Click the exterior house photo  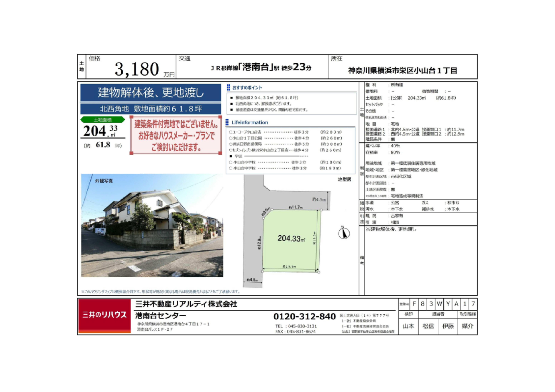point(152,225)
